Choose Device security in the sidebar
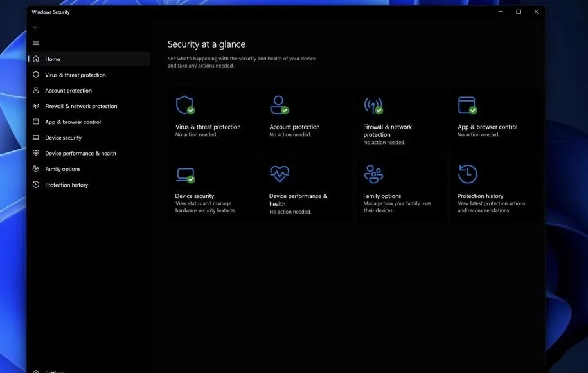This screenshot has height=373, width=588. [x=63, y=138]
